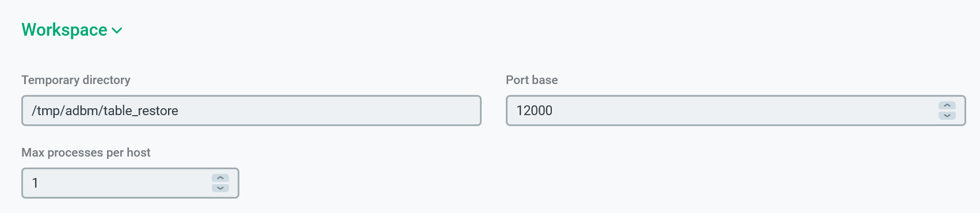
Task: Toggle the Workspace dropdown arrow icon
Action: [117, 31]
